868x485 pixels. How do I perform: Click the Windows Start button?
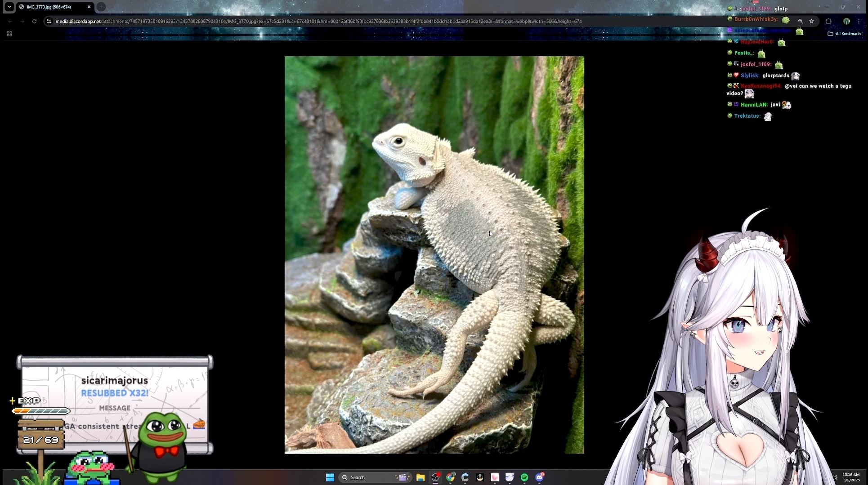click(330, 477)
